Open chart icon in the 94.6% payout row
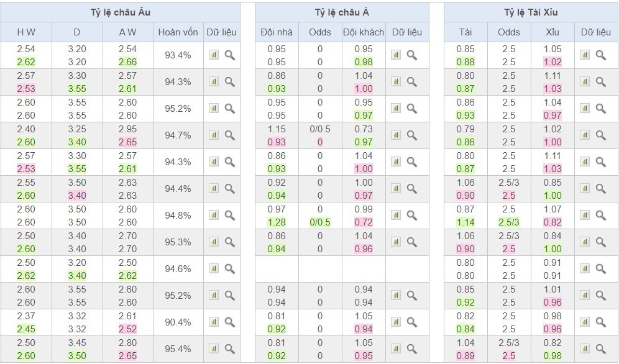The width and height of the screenshot is (619, 364). (x=213, y=268)
